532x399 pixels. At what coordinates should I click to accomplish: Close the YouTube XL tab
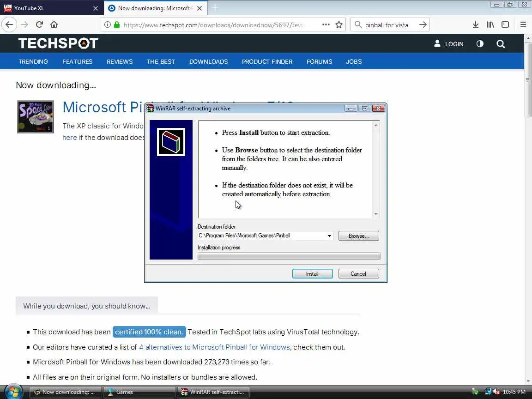pyautogui.click(x=96, y=8)
